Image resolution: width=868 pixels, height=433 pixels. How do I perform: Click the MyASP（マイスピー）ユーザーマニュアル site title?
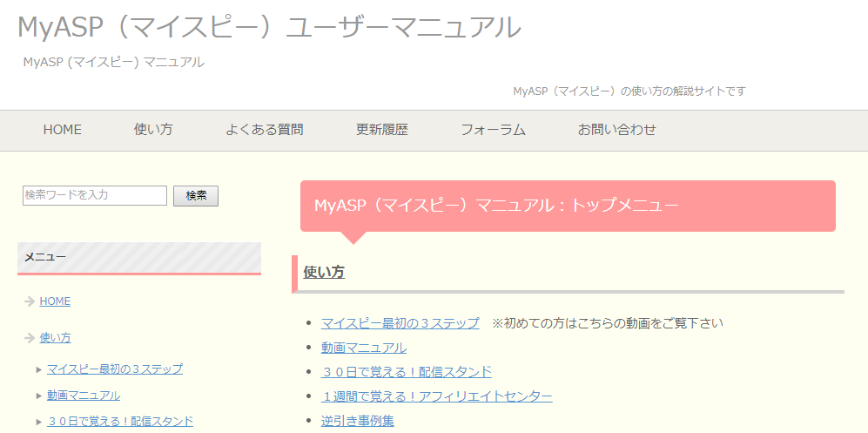tap(270, 27)
